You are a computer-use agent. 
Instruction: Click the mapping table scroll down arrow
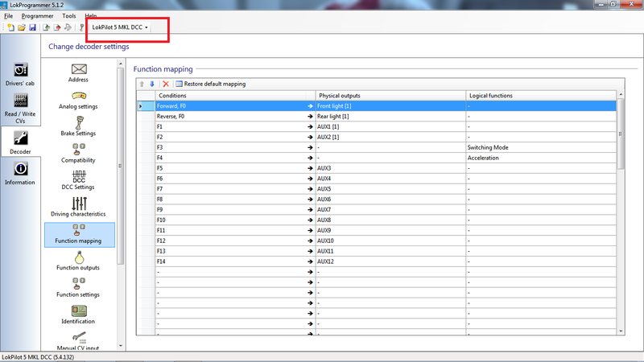click(621, 331)
